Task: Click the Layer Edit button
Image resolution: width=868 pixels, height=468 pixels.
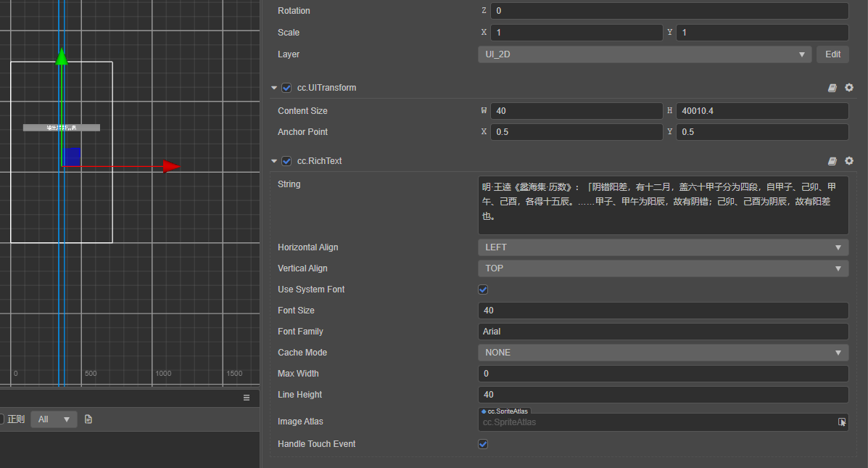Action: pos(832,54)
